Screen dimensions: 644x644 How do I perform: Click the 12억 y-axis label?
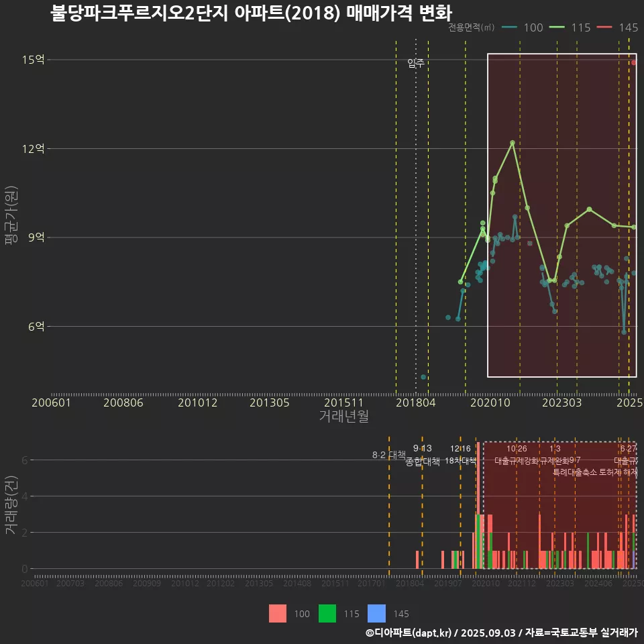point(33,149)
